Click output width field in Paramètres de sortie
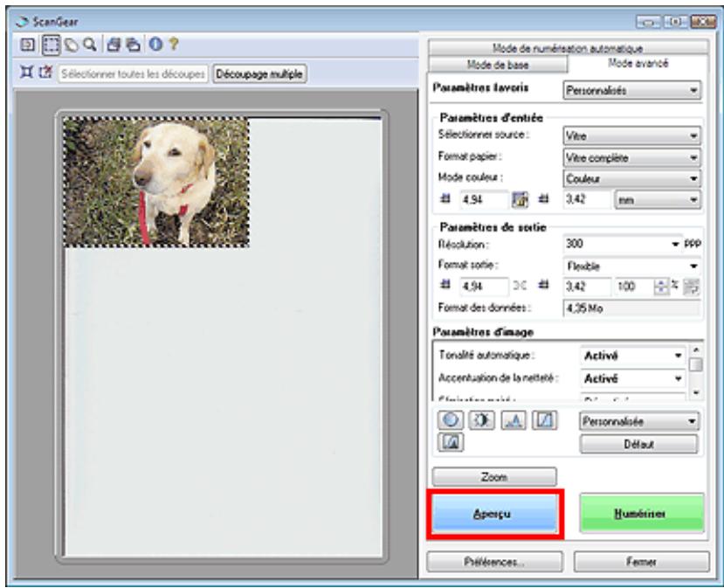This screenshot has width=724, height=588. [x=484, y=287]
